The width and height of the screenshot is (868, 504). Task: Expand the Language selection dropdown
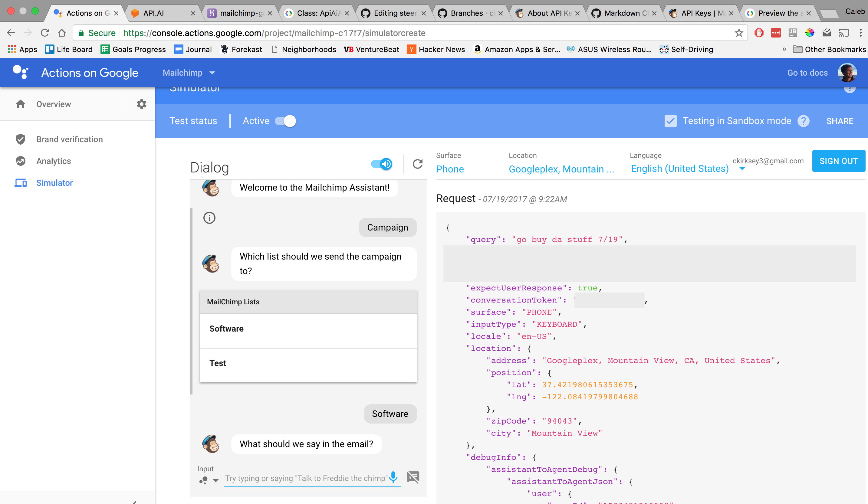[742, 169]
